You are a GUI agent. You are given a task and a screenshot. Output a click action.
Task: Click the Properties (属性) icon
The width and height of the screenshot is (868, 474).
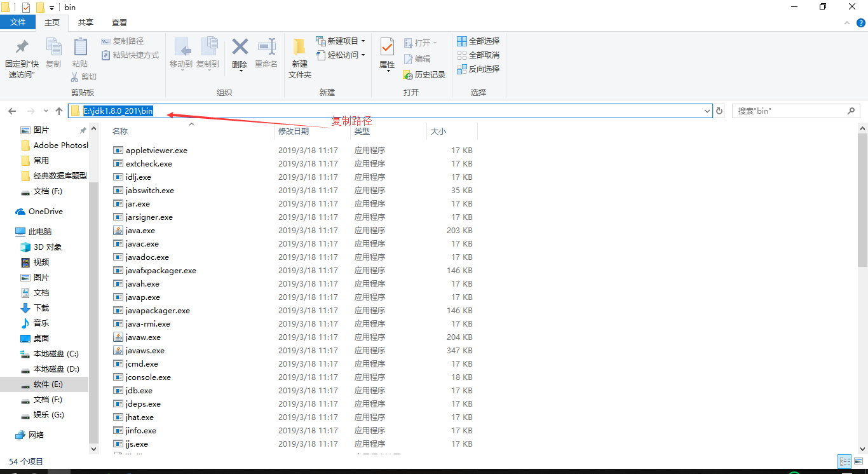tap(387, 46)
